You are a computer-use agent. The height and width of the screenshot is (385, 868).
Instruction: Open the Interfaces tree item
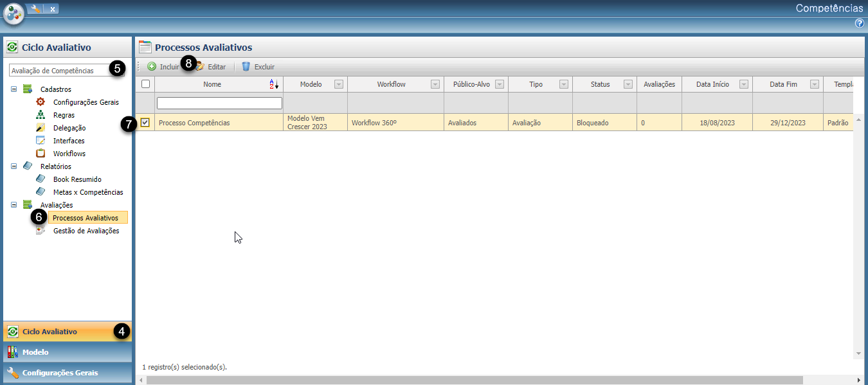tap(69, 141)
